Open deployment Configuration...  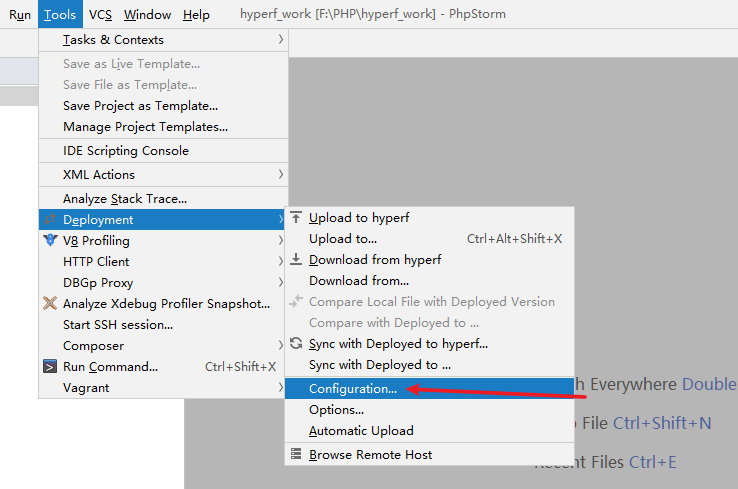[429, 389]
